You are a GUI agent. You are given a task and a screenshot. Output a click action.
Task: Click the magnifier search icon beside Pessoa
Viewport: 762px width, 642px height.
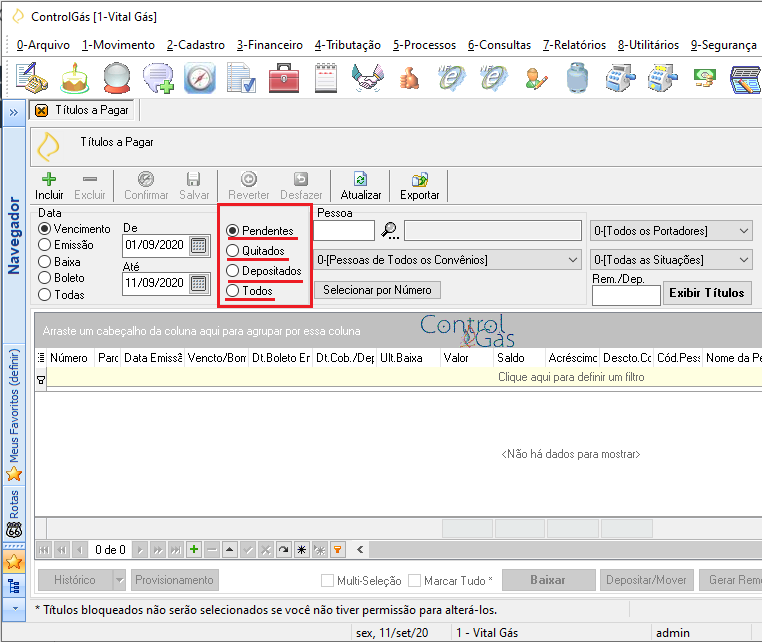pyautogui.click(x=390, y=230)
